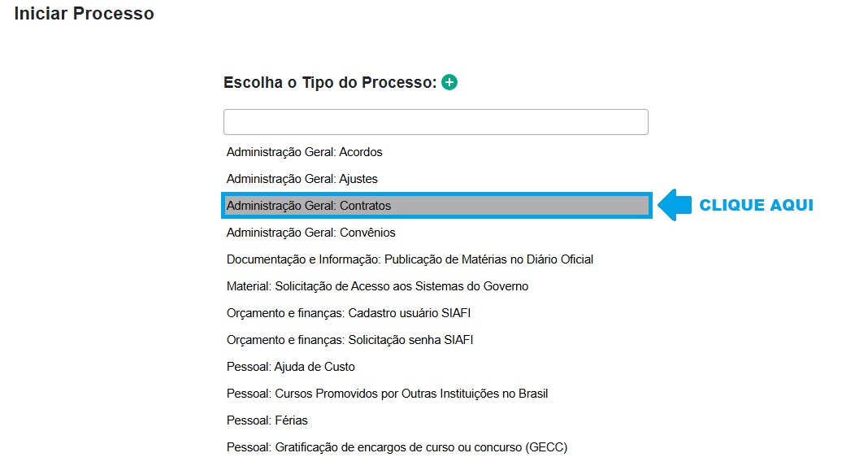Click the Iniciar Processo page title
The width and height of the screenshot is (868, 466).
(84, 14)
